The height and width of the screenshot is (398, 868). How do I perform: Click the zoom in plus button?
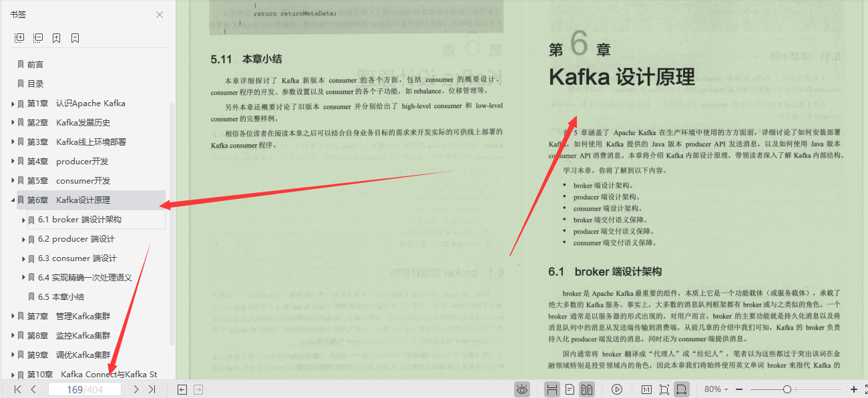tap(854, 389)
